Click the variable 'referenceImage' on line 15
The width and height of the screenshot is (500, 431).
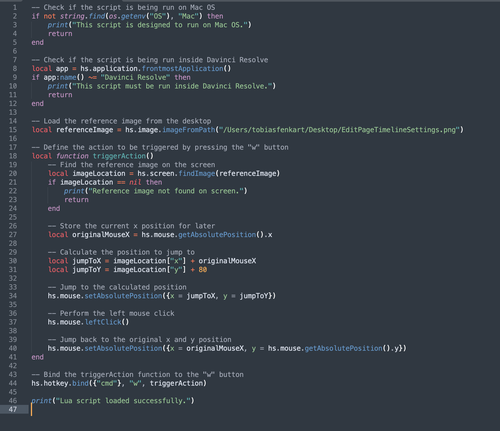pos(85,130)
